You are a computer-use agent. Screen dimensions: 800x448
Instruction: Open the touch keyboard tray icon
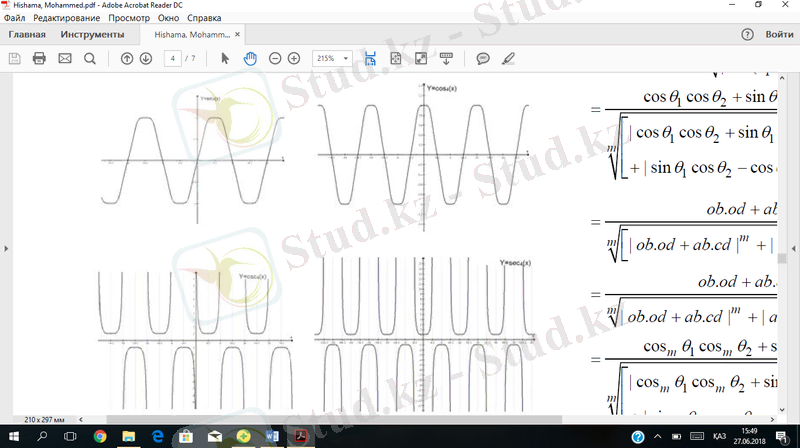697,436
